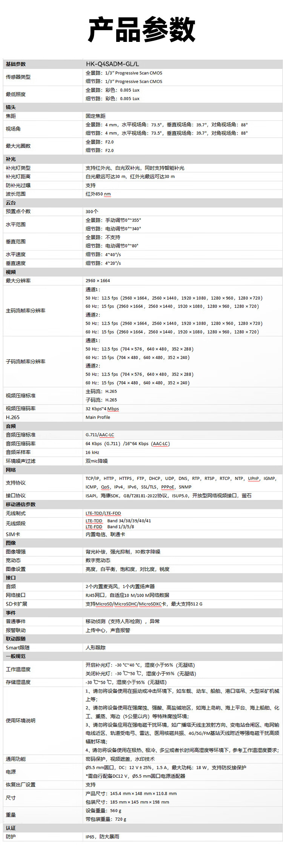Click the 固定焦距 value cell
Image resolution: width=283 pixels, height=868 pixels.
click(x=95, y=116)
